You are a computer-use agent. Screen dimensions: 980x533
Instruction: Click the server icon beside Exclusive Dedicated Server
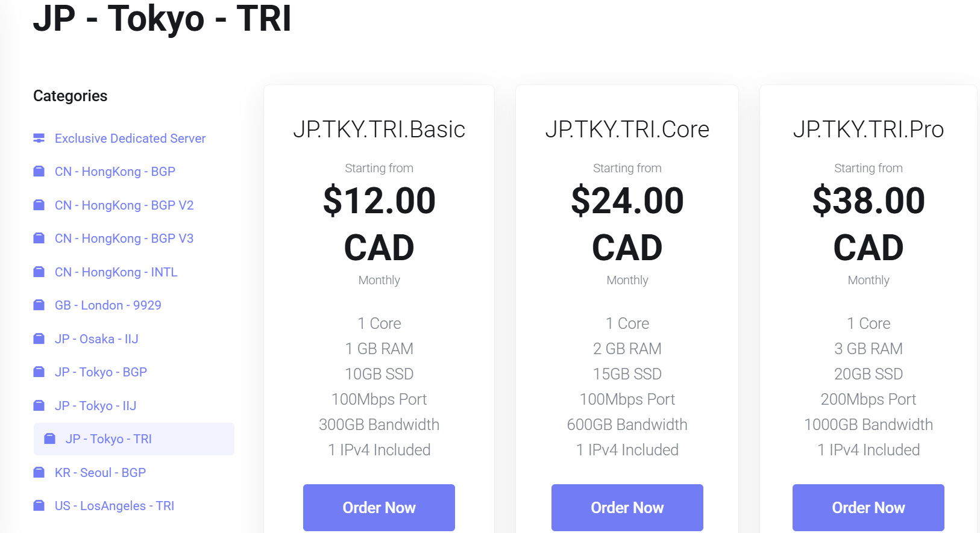pos(39,139)
